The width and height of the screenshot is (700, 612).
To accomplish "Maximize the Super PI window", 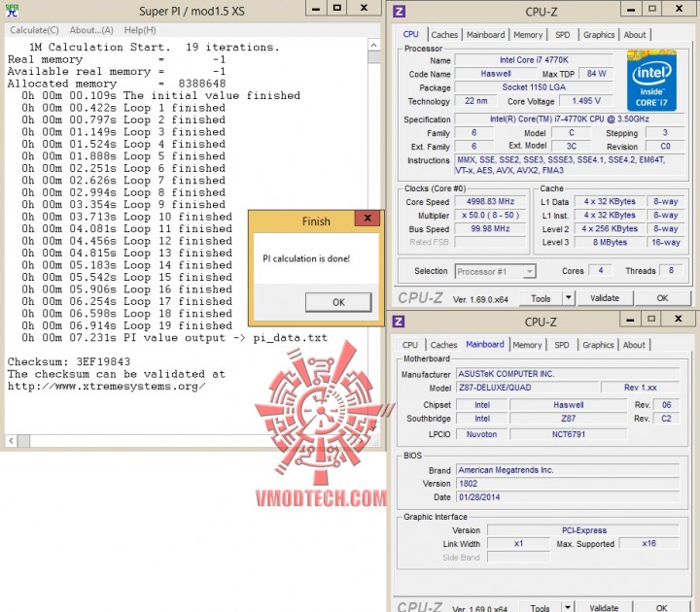I will 337,9.
